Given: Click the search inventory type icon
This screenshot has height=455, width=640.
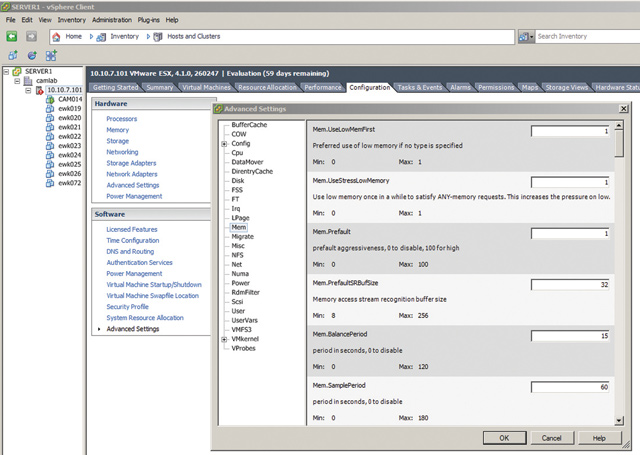Looking at the screenshot, I should click(x=523, y=37).
